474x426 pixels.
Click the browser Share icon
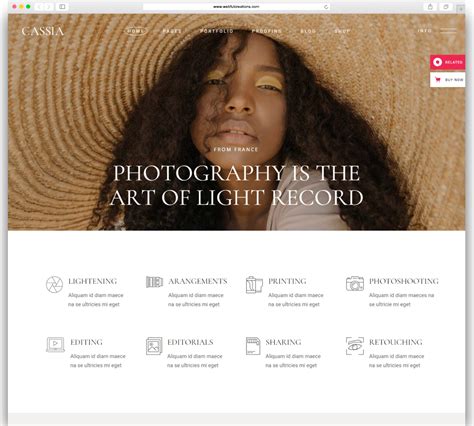[430, 7]
